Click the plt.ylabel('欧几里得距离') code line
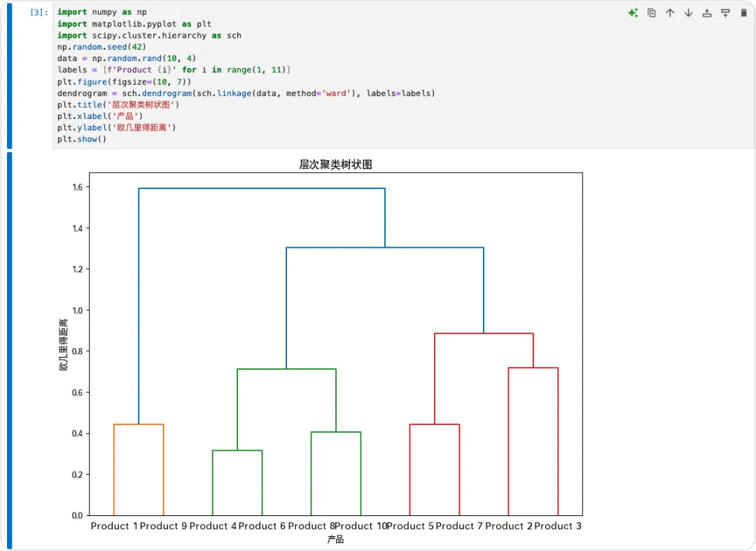The height and width of the screenshot is (551, 756). (116, 127)
